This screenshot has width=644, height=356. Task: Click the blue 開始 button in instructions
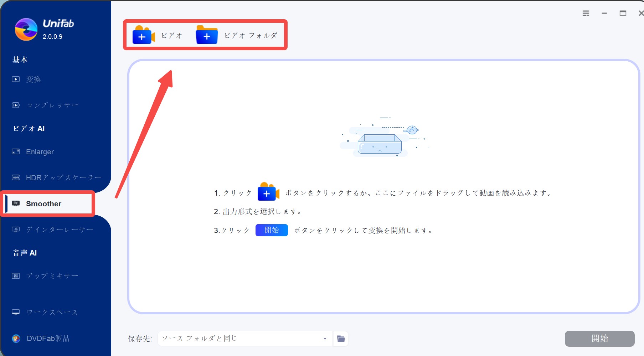coord(272,230)
